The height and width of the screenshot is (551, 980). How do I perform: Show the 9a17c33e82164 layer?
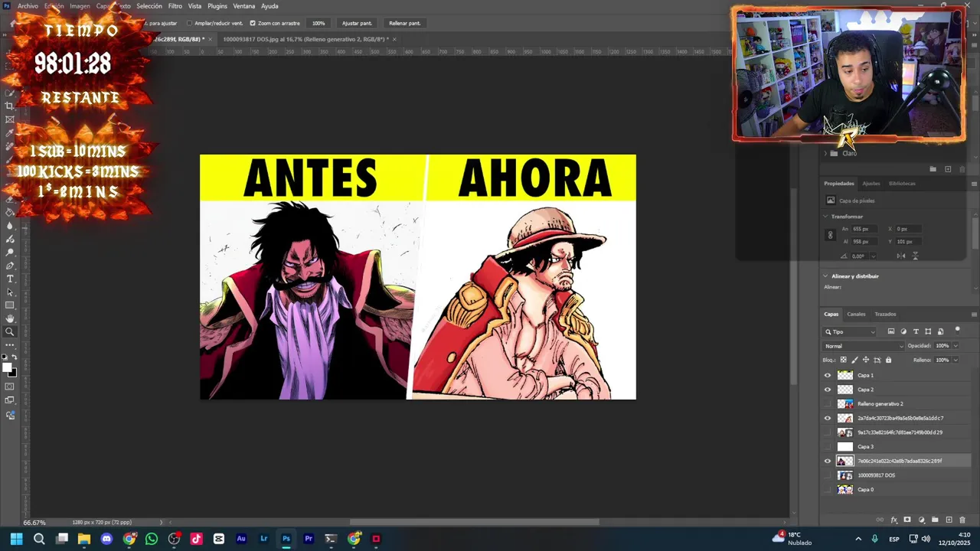[x=827, y=432]
